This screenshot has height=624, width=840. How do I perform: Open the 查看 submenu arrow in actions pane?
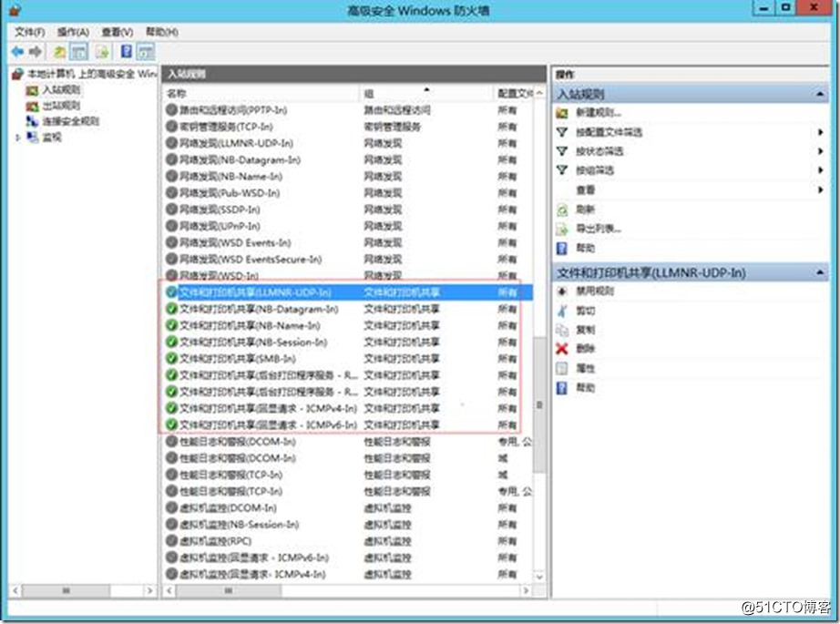coord(820,189)
